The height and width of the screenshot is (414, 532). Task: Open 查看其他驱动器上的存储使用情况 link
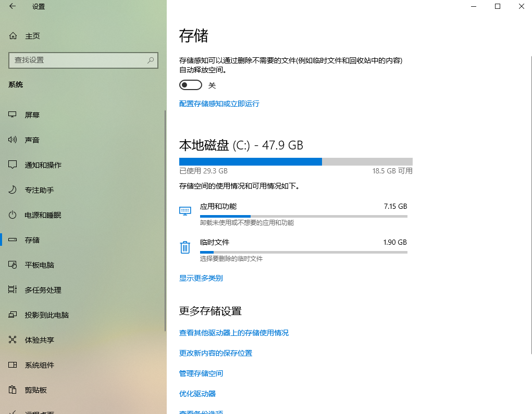[x=234, y=333]
